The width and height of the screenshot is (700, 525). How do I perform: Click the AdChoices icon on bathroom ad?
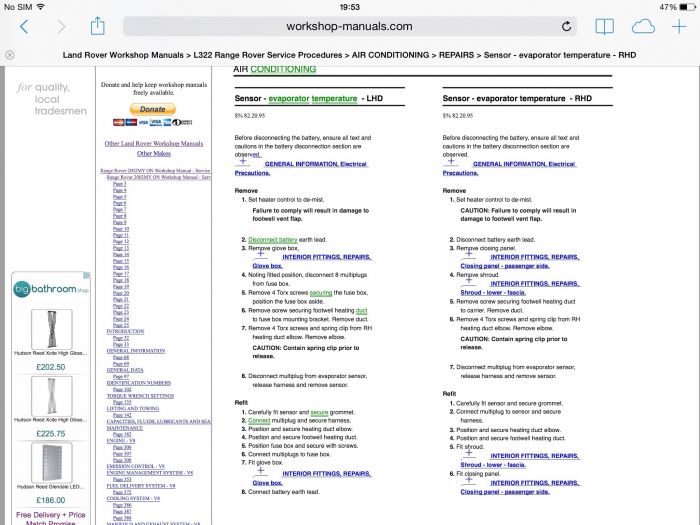click(x=87, y=275)
